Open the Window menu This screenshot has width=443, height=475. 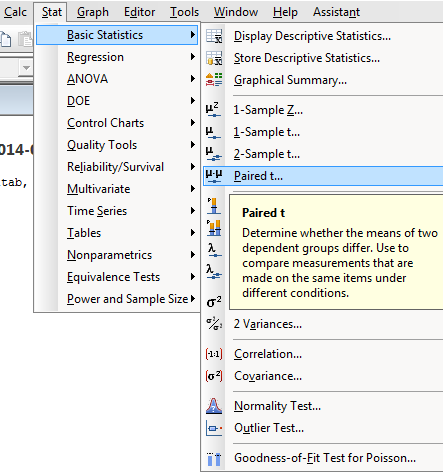click(236, 12)
